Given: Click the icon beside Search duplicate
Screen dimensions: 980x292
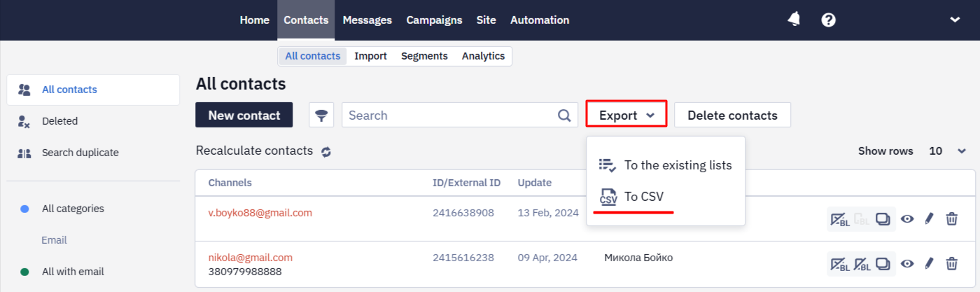Looking at the screenshot, I should tap(24, 153).
